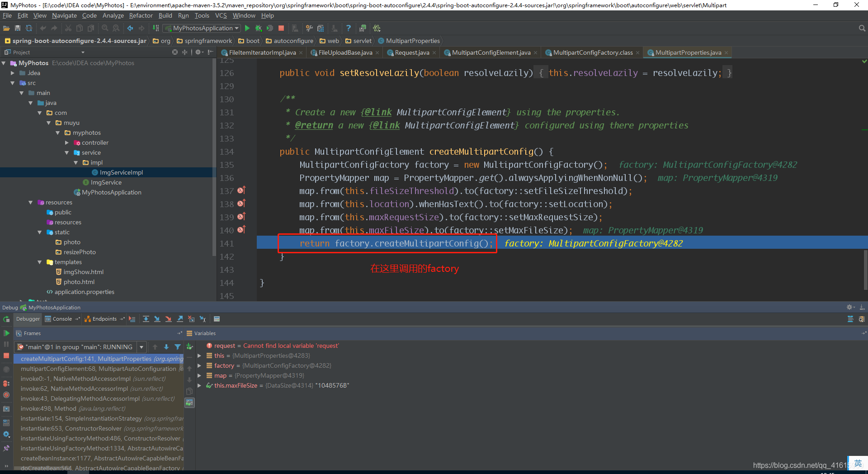Click the Step Out debugger icon
Viewport: 868px width, 474px height.
point(180,319)
